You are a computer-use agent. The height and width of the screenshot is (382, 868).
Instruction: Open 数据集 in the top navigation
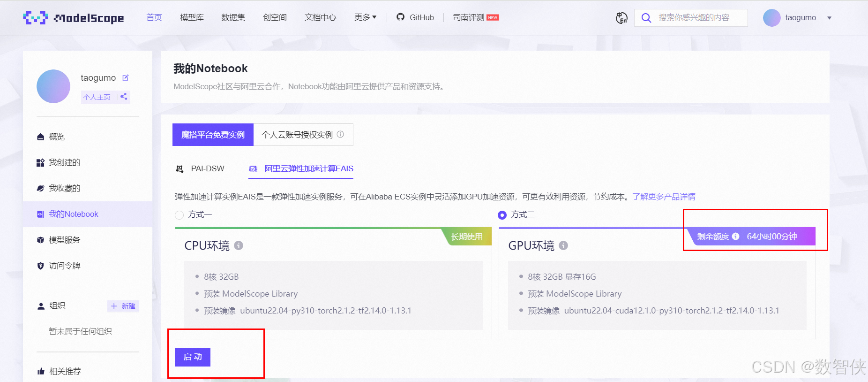pyautogui.click(x=233, y=17)
